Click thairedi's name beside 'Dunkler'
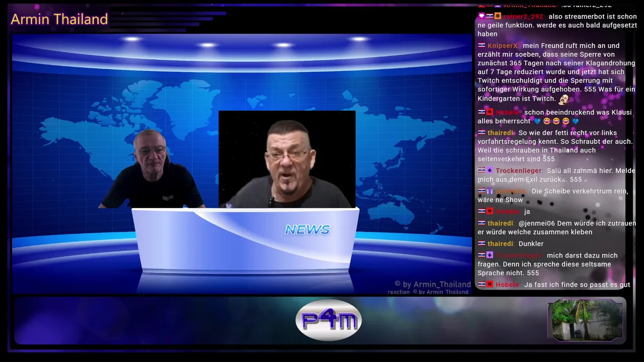The height and width of the screenshot is (362, 644). pyautogui.click(x=501, y=244)
